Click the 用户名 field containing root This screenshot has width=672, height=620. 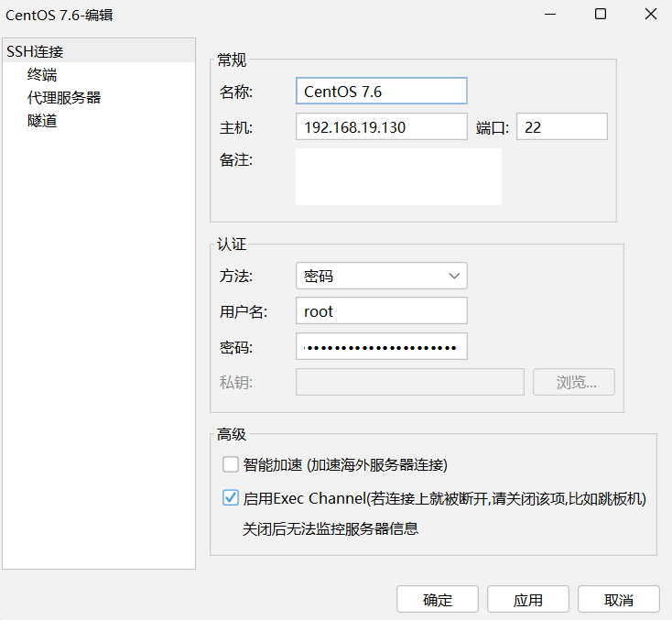(382, 310)
